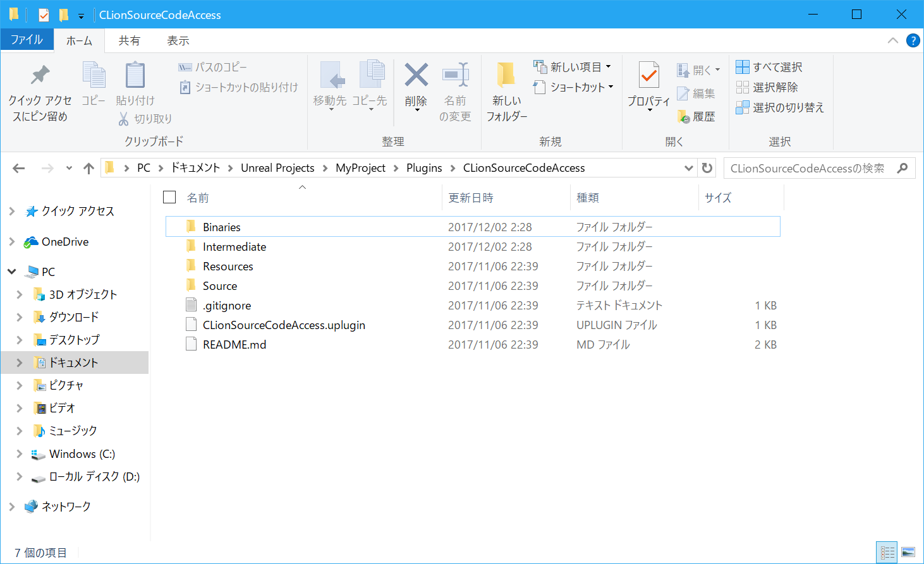Select the Intermediate folder
924x564 pixels.
point(473,246)
